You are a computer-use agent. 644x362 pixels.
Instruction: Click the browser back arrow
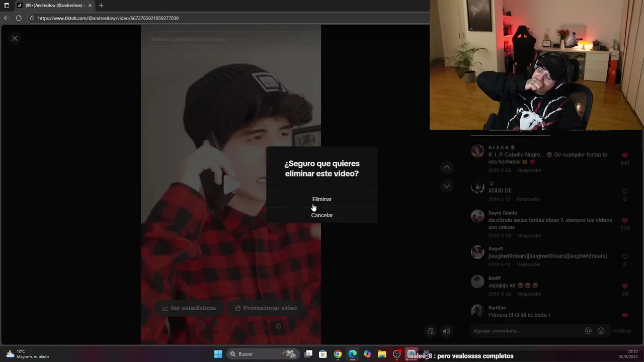(7, 18)
